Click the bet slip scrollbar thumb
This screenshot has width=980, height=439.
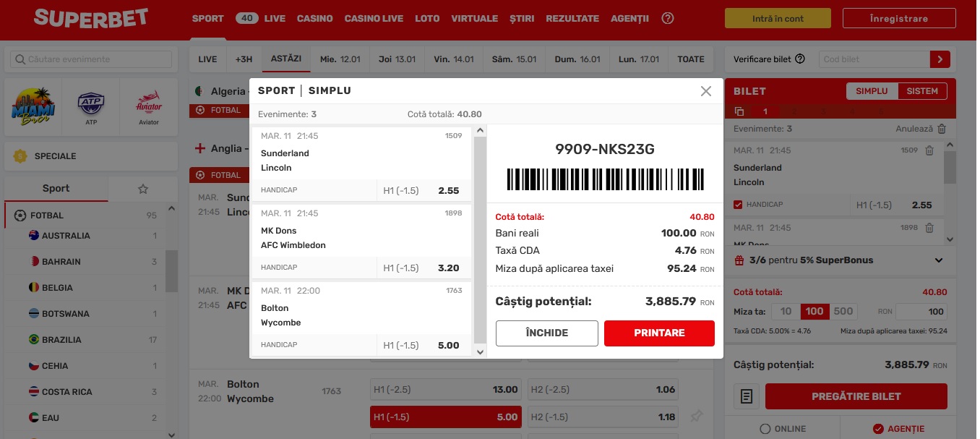point(950,168)
